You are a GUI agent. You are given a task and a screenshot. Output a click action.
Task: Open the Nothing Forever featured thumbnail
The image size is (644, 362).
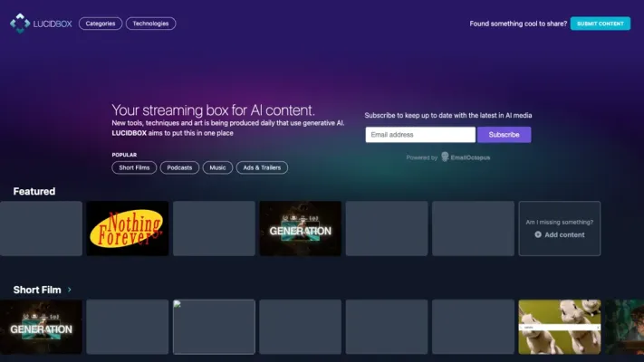pyautogui.click(x=128, y=229)
